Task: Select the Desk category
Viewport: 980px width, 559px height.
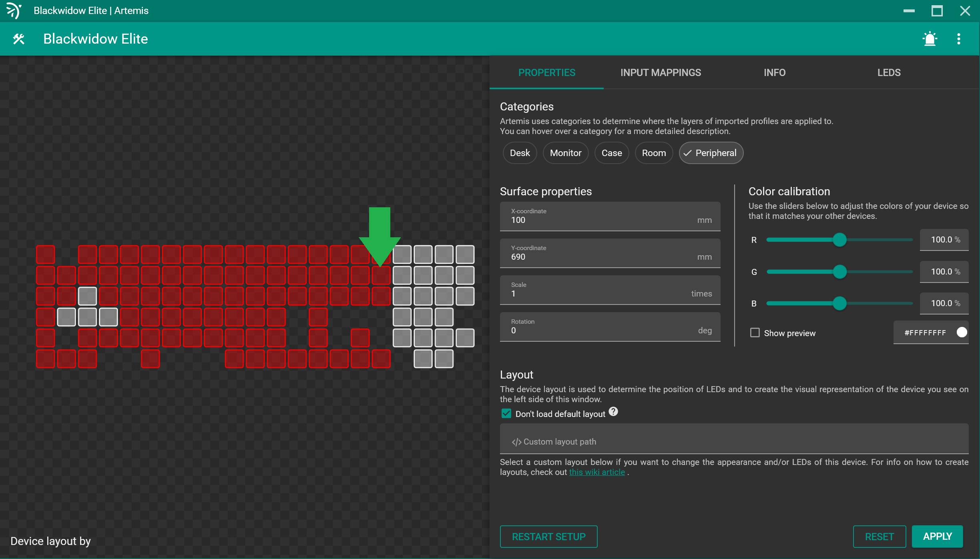Action: tap(520, 153)
